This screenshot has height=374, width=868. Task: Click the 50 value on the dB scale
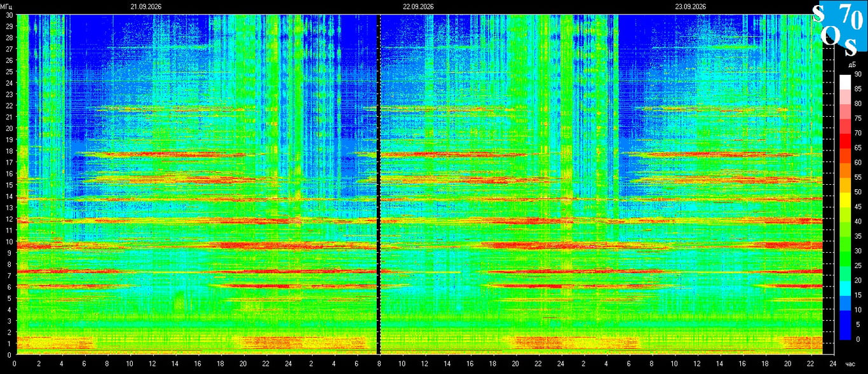point(857,192)
